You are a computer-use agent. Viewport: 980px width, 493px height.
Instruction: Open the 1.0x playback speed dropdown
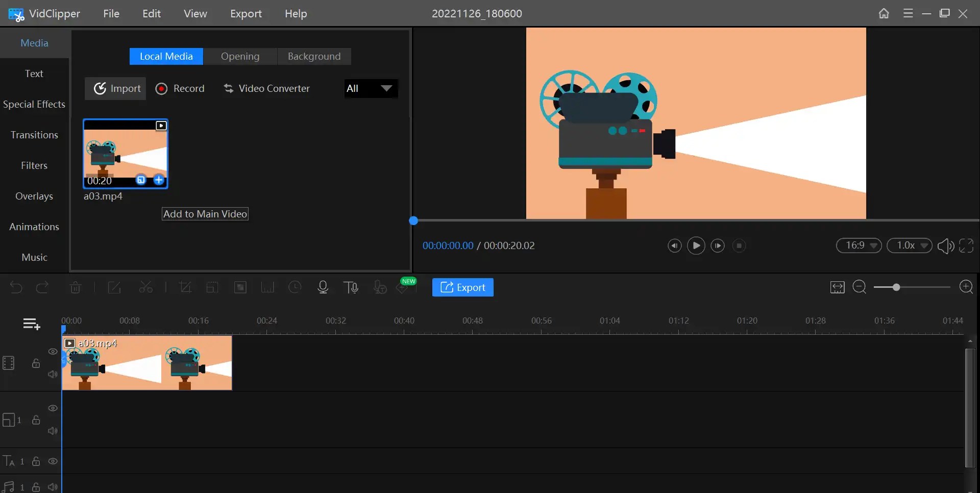pos(909,245)
